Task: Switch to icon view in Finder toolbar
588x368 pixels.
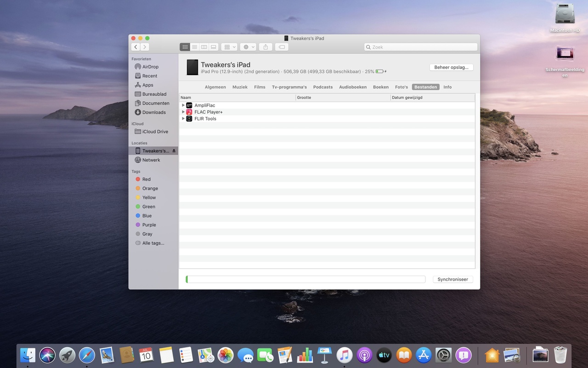Action: (185, 47)
